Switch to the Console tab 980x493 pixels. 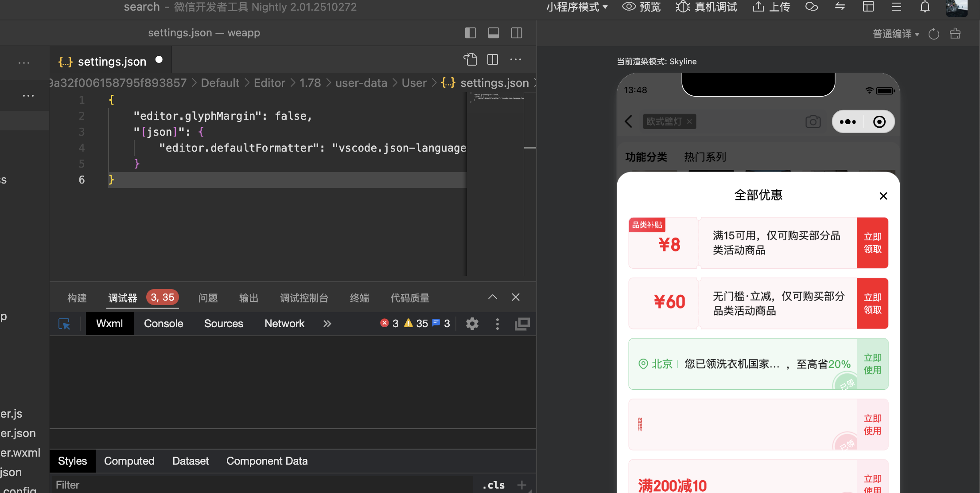(x=163, y=324)
